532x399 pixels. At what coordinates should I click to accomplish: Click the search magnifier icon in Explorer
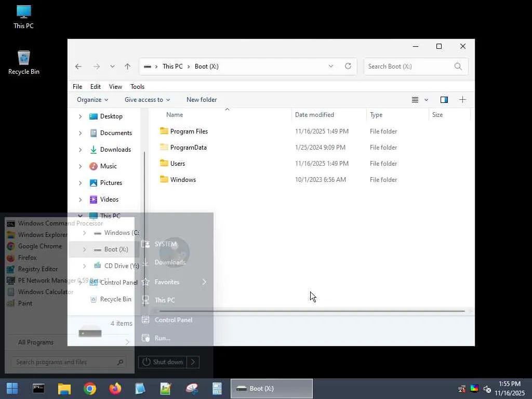click(458, 66)
